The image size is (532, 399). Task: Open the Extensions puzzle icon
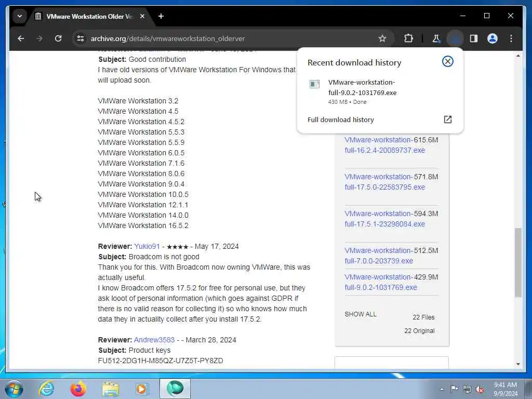click(x=408, y=38)
